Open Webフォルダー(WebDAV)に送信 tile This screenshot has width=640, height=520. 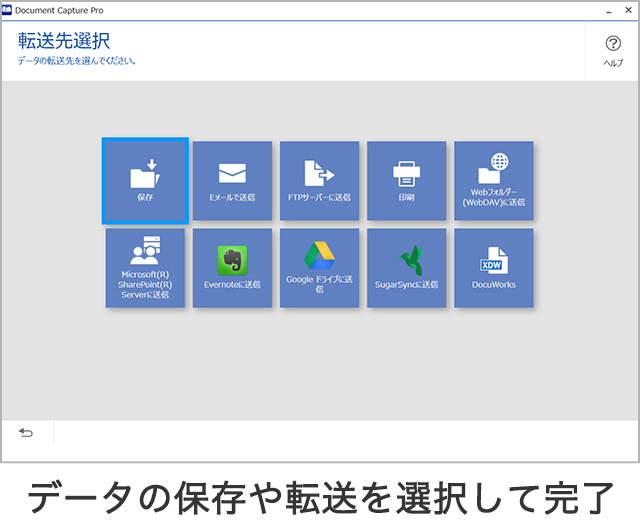coord(493,181)
